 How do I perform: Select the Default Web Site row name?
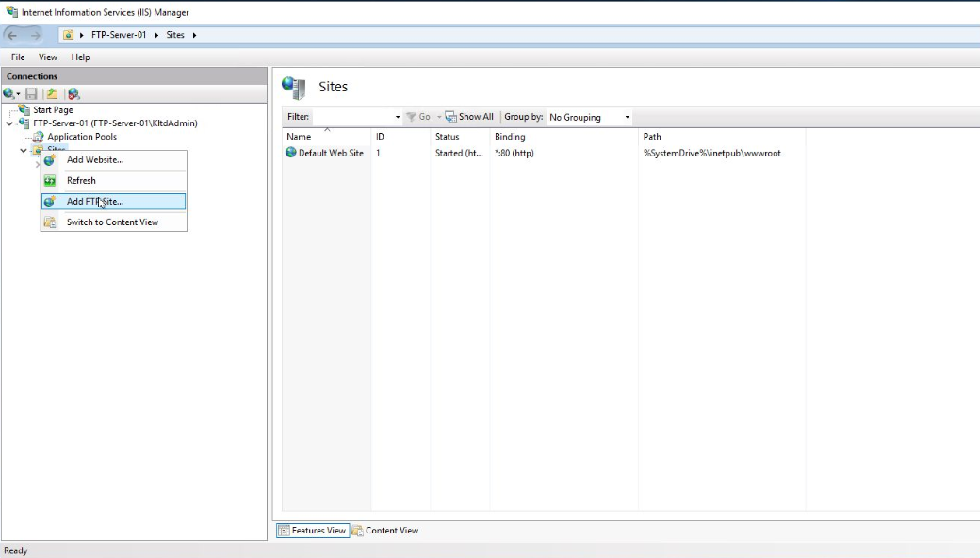(331, 153)
